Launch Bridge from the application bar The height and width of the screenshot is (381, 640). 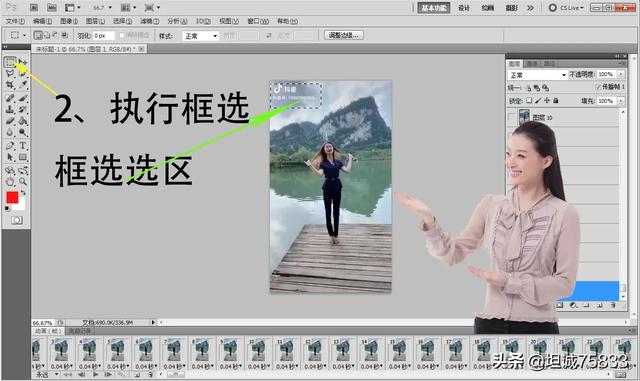pyautogui.click(x=34, y=7)
